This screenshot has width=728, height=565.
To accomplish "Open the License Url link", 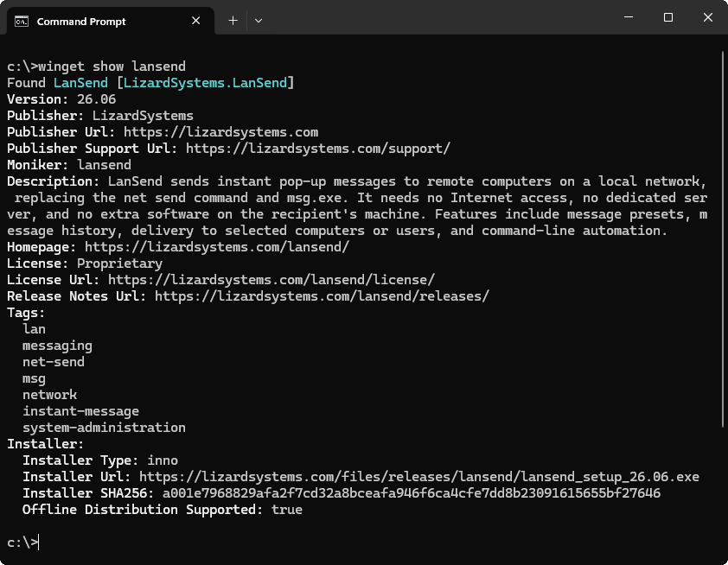I will [271, 280].
